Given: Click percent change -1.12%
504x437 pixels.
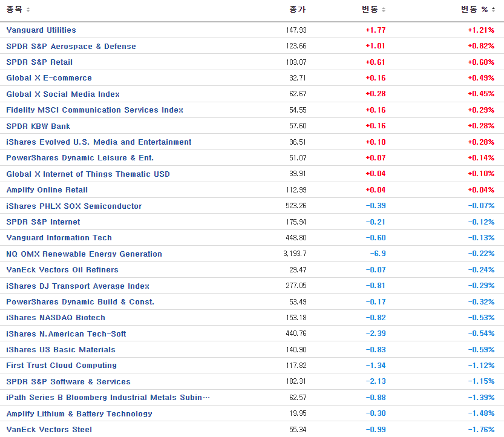Looking at the screenshot, I should pos(481,366).
